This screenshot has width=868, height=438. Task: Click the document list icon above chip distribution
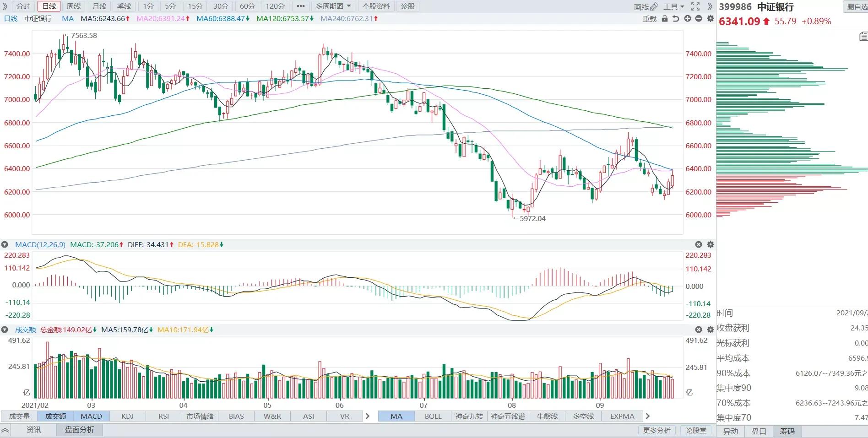(x=863, y=36)
